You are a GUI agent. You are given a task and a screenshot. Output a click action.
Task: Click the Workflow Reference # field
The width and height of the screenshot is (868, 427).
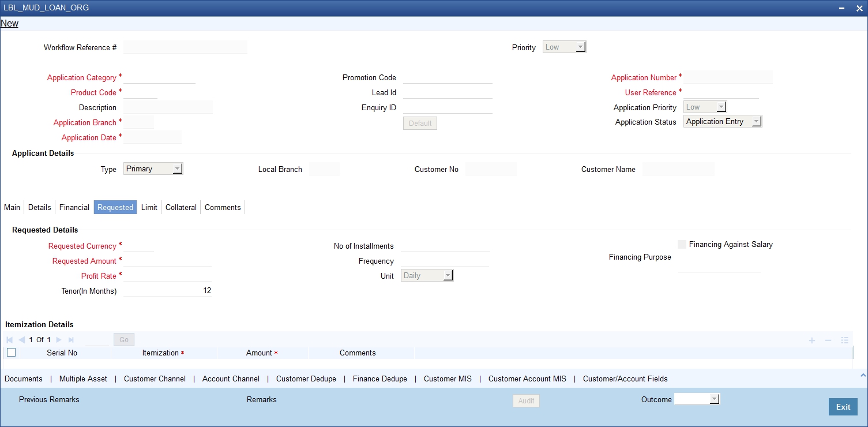coord(185,47)
